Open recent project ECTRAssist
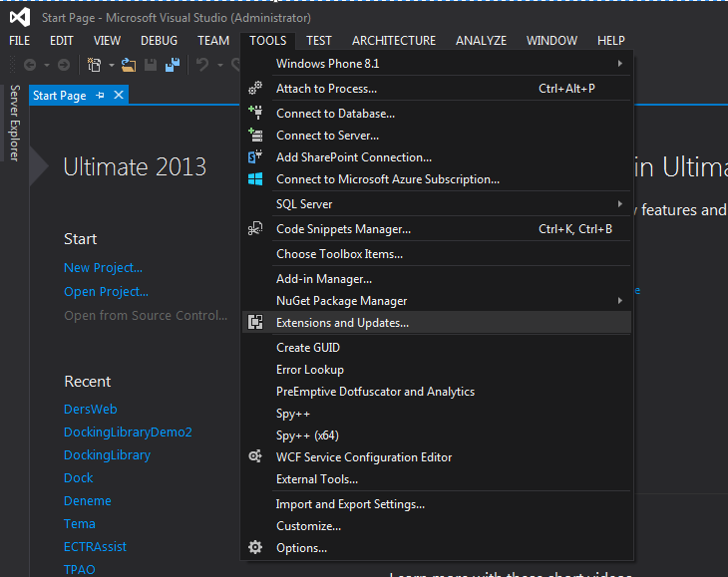This screenshot has width=728, height=577. coord(95,546)
